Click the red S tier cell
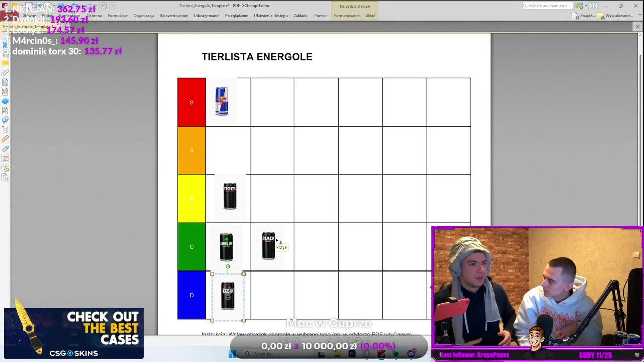This screenshot has width=644, height=362. (x=191, y=102)
